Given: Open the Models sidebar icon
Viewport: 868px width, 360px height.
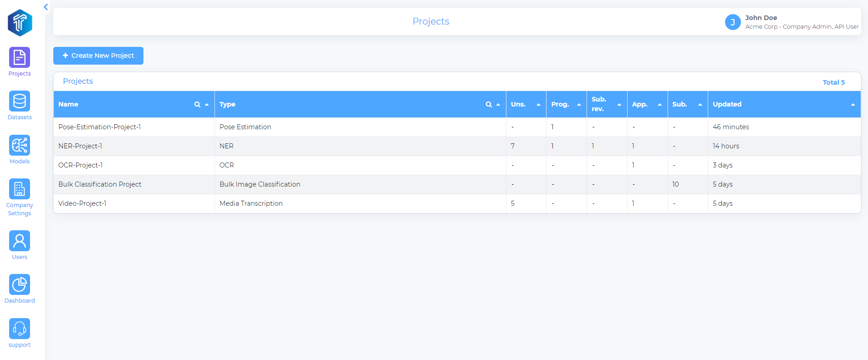Looking at the screenshot, I should coord(20,145).
